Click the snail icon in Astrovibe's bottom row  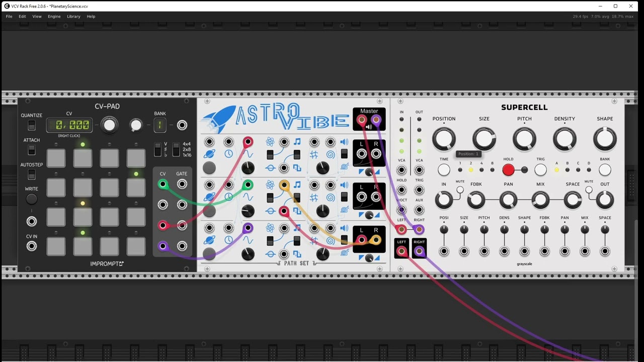click(x=345, y=252)
